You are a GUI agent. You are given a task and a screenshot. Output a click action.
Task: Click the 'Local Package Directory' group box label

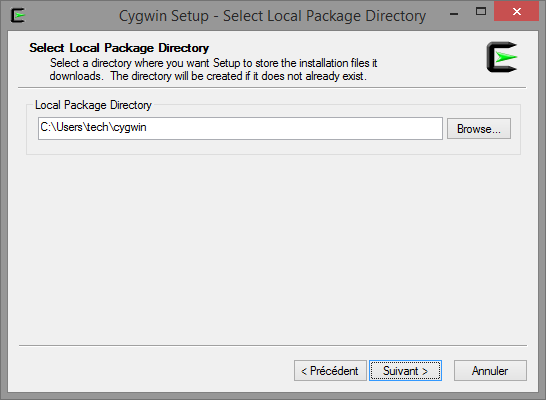click(93, 105)
